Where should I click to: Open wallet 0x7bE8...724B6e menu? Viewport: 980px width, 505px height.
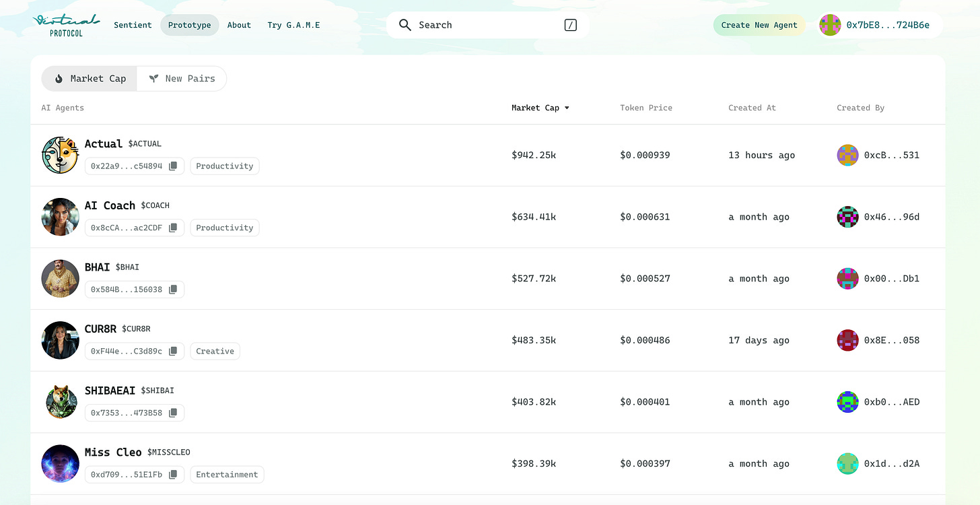coord(879,25)
